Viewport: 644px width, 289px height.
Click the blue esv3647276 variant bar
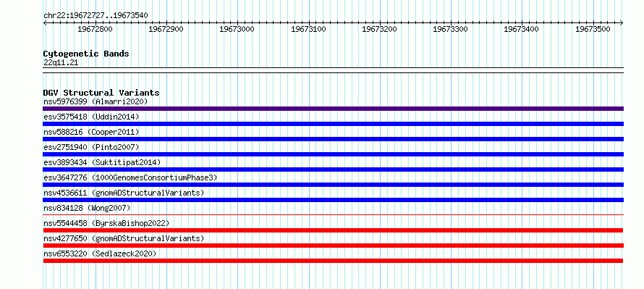point(333,185)
